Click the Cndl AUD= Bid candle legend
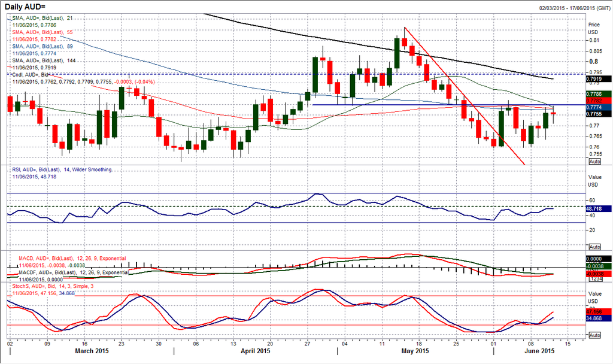The width and height of the screenshot is (613, 364). [33, 74]
